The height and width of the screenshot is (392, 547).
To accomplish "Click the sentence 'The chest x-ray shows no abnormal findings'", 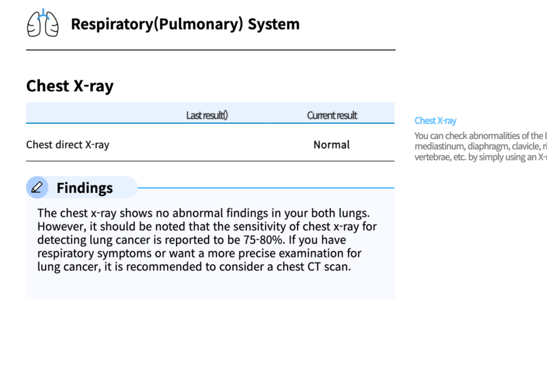I will (x=203, y=213).
